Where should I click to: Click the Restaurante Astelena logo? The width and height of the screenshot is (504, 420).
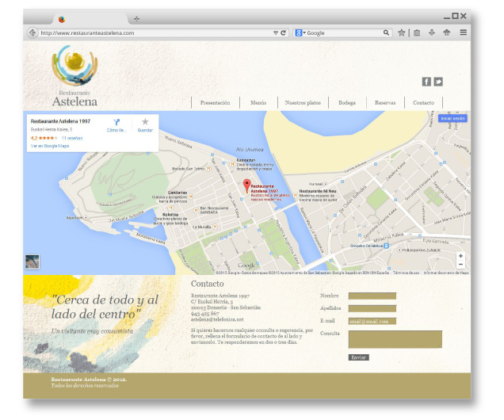[x=74, y=76]
